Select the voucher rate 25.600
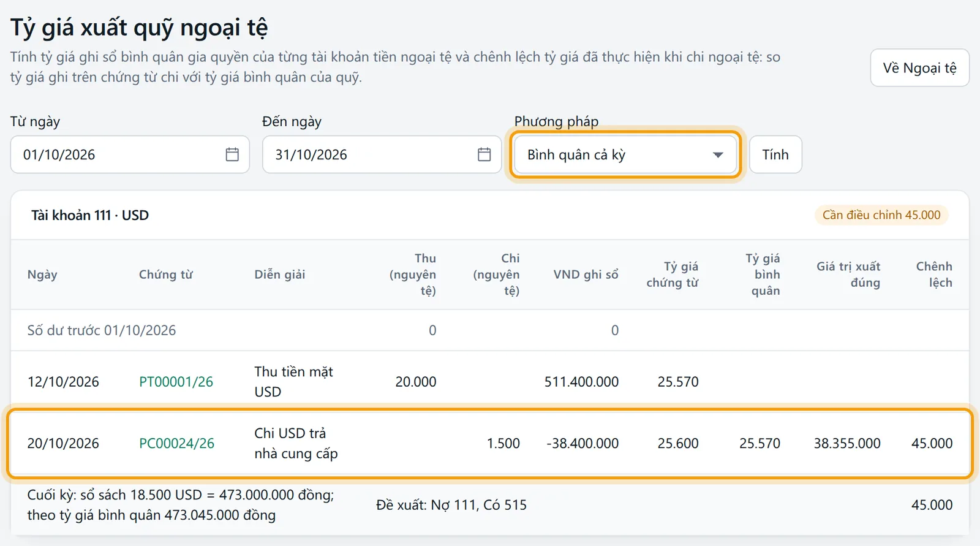 (x=678, y=443)
